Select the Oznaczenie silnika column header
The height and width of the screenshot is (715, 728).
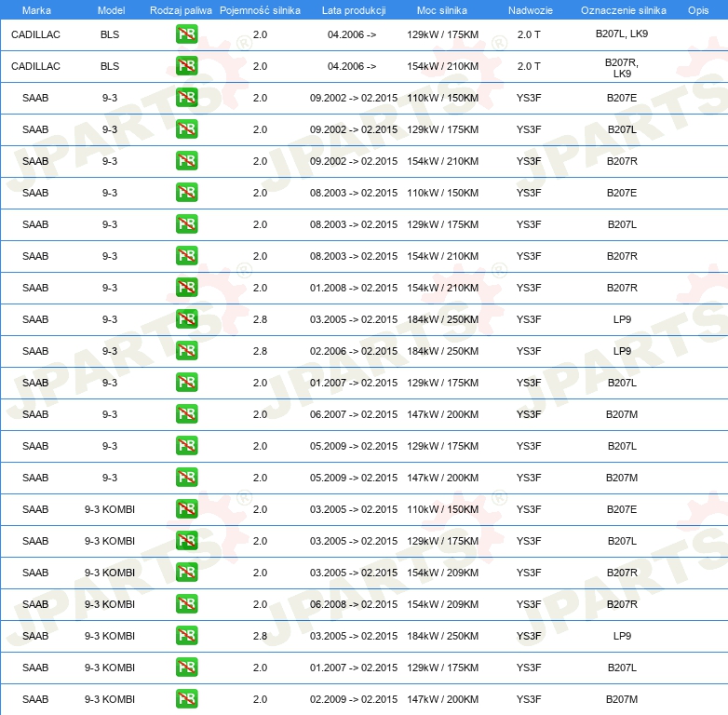click(622, 9)
